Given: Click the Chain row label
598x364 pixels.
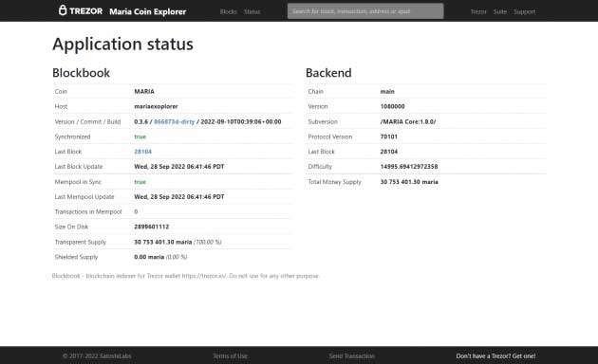Looking at the screenshot, I should point(315,91).
